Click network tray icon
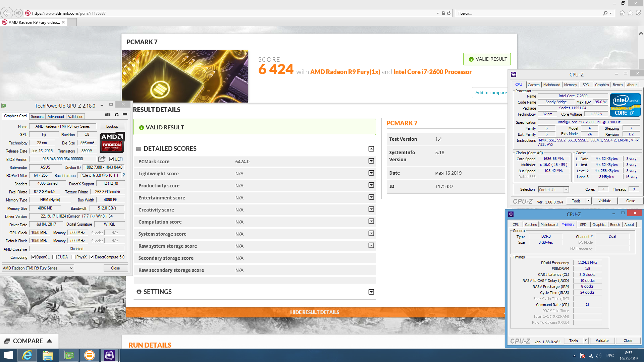Viewport: 644px width, 362px height. (x=591, y=356)
